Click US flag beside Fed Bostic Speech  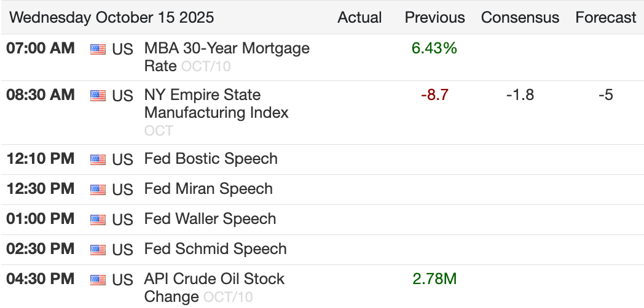(x=98, y=160)
